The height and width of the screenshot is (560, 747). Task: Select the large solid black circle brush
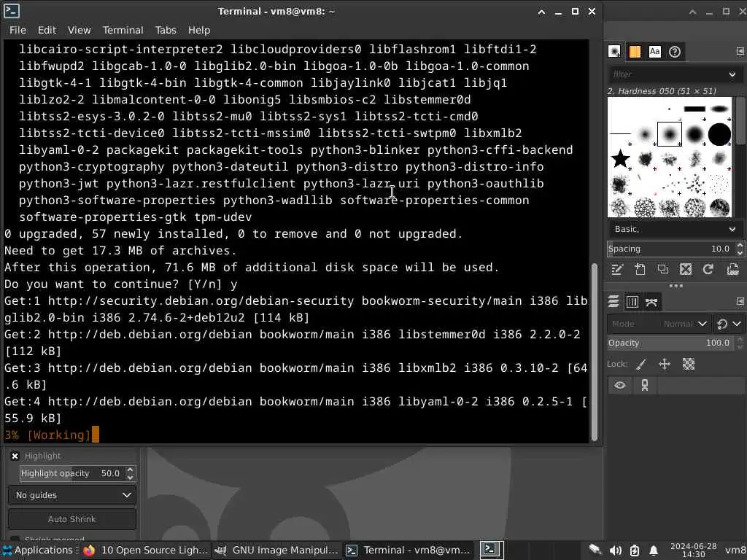(x=719, y=134)
